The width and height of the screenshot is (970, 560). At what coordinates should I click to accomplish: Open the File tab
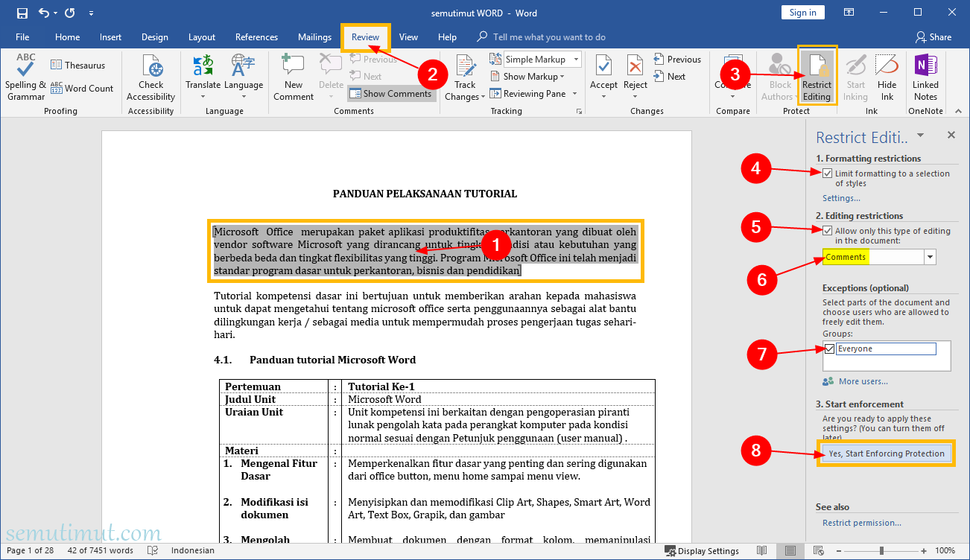(x=22, y=37)
